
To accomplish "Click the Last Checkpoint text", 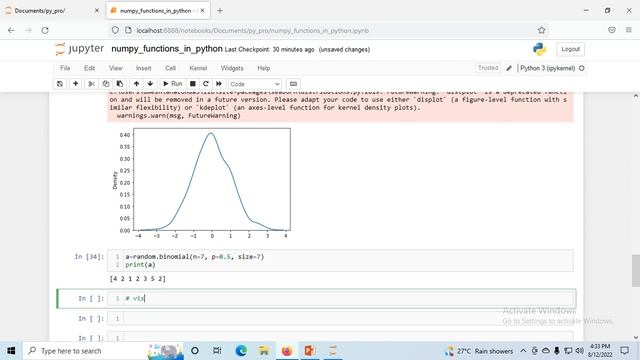I will [269, 49].
